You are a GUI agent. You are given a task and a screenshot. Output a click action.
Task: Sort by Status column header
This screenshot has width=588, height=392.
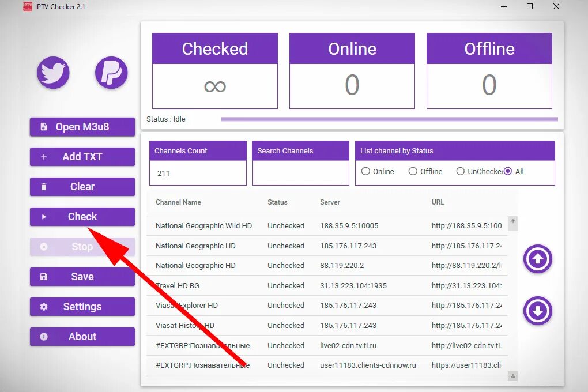point(277,202)
